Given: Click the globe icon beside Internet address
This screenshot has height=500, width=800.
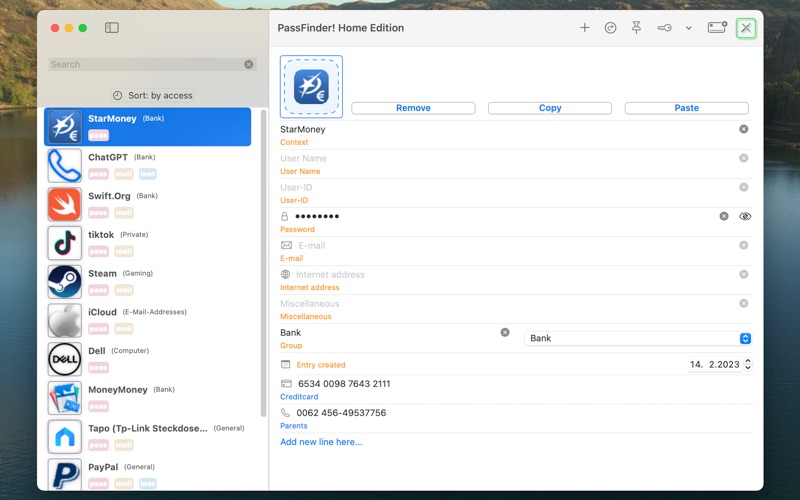Looking at the screenshot, I should [x=286, y=274].
